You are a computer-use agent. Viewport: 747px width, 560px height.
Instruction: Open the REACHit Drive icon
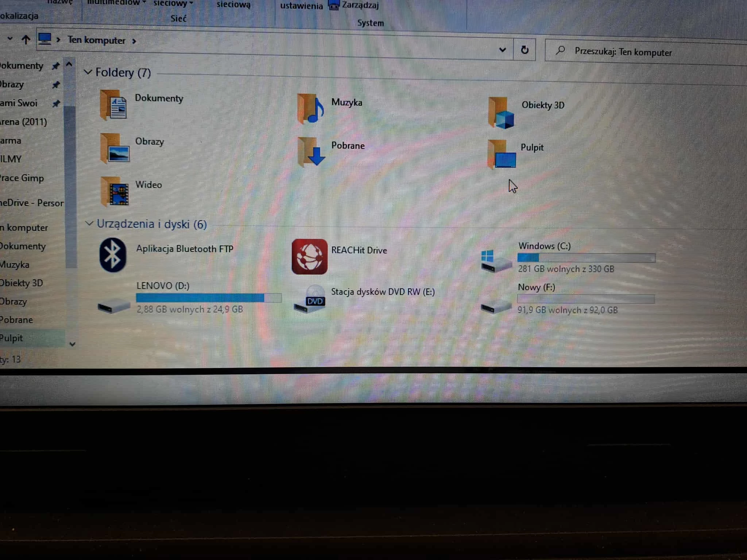(309, 257)
